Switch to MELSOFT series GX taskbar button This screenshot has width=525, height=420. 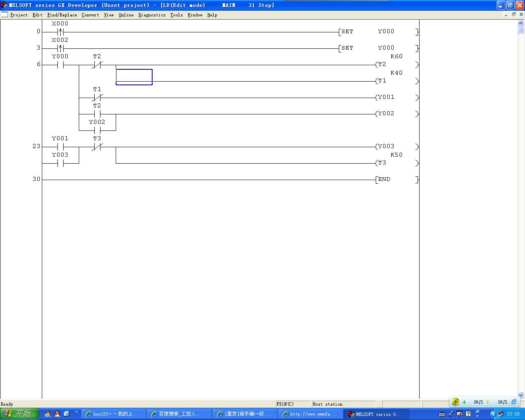click(x=376, y=414)
